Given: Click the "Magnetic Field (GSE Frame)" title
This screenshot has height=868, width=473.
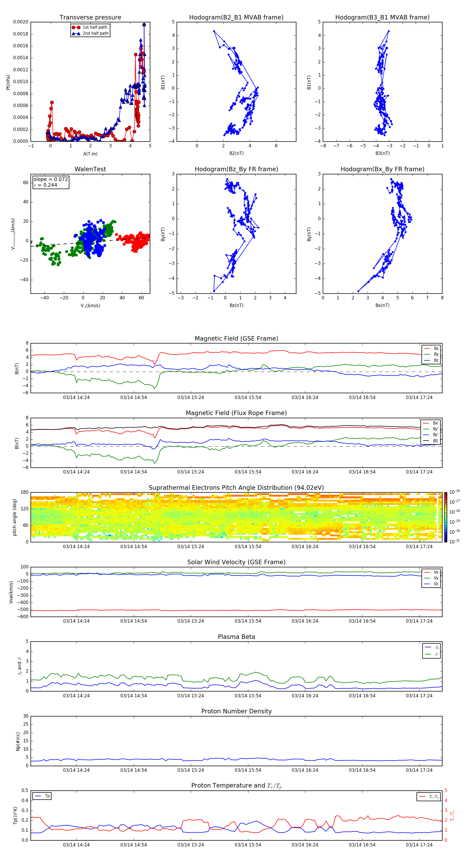Looking at the screenshot, I should 236,338.
